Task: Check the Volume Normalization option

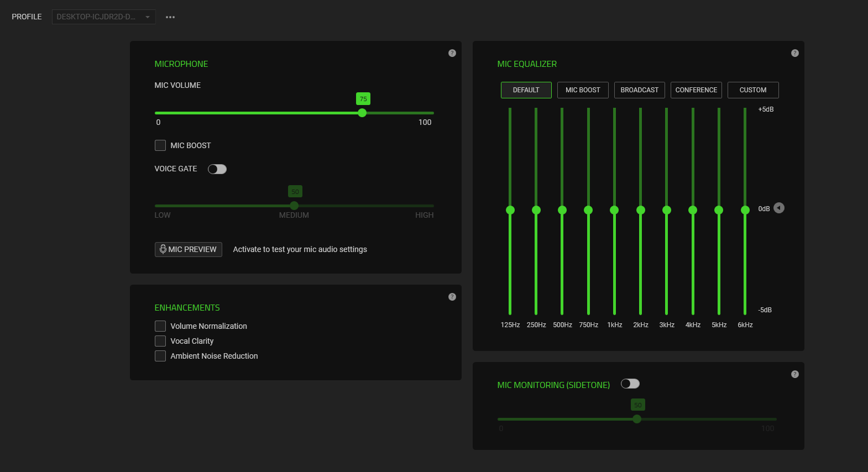Action: coord(160,326)
